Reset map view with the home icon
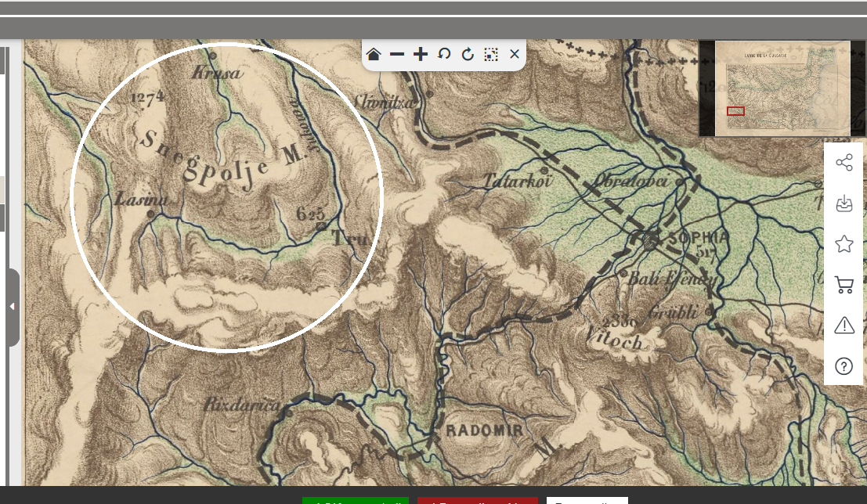Viewport: 867px width, 504px height. [x=374, y=54]
